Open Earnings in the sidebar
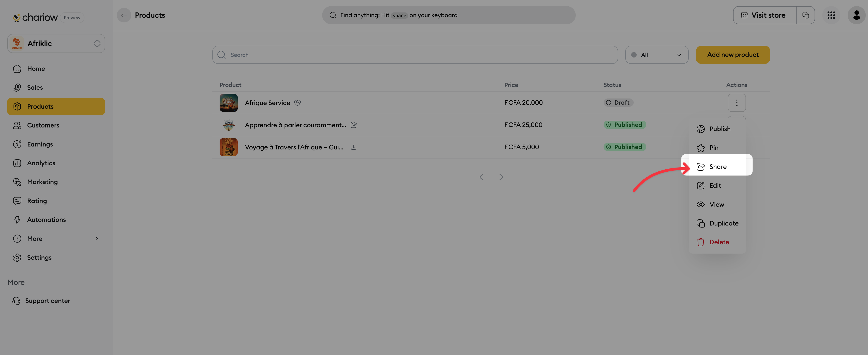This screenshot has height=355, width=868. tap(56, 144)
